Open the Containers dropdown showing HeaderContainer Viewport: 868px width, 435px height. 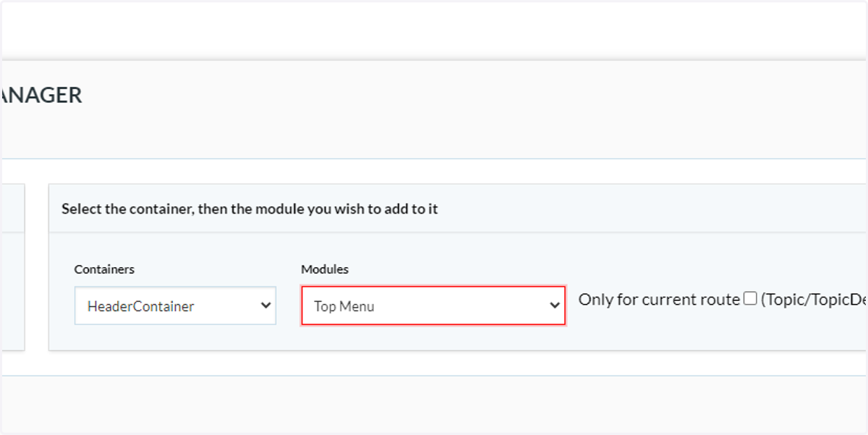[x=175, y=305]
